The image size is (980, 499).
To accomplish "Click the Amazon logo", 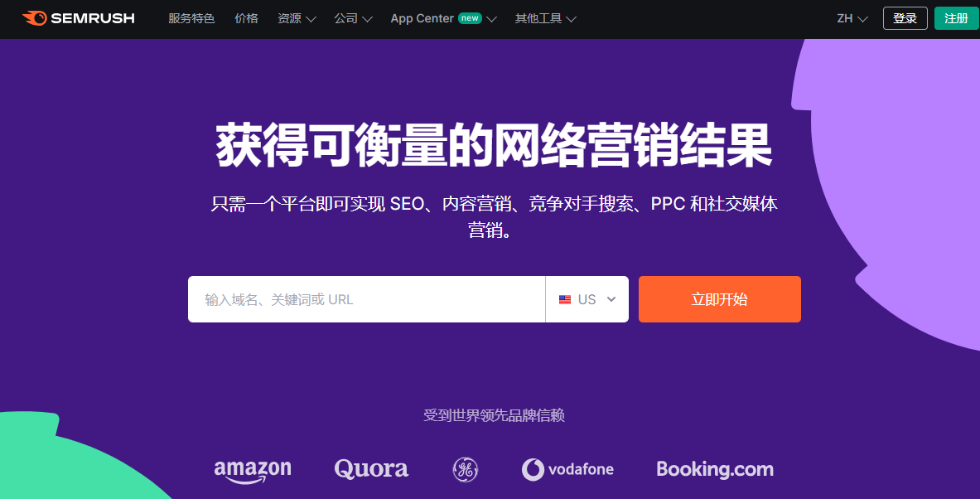I will [253, 472].
